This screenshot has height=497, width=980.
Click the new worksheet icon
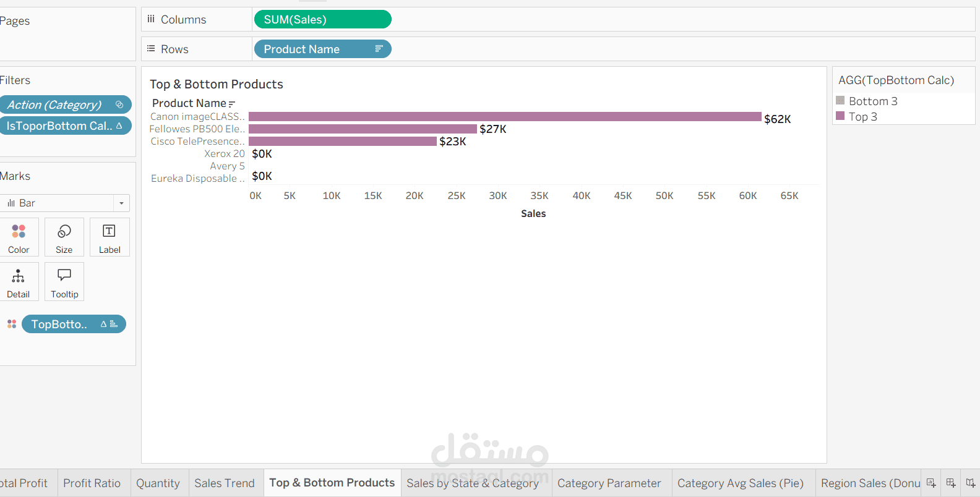pyautogui.click(x=931, y=483)
